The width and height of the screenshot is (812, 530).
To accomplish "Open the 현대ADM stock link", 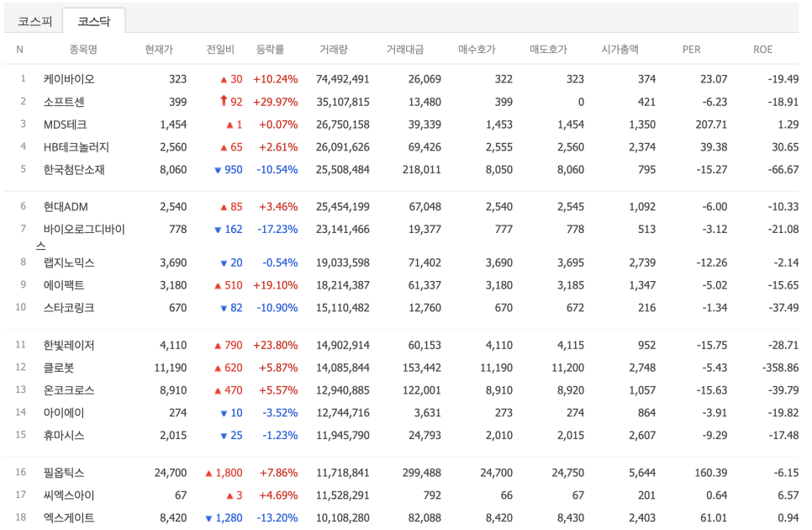I will tap(66, 207).
